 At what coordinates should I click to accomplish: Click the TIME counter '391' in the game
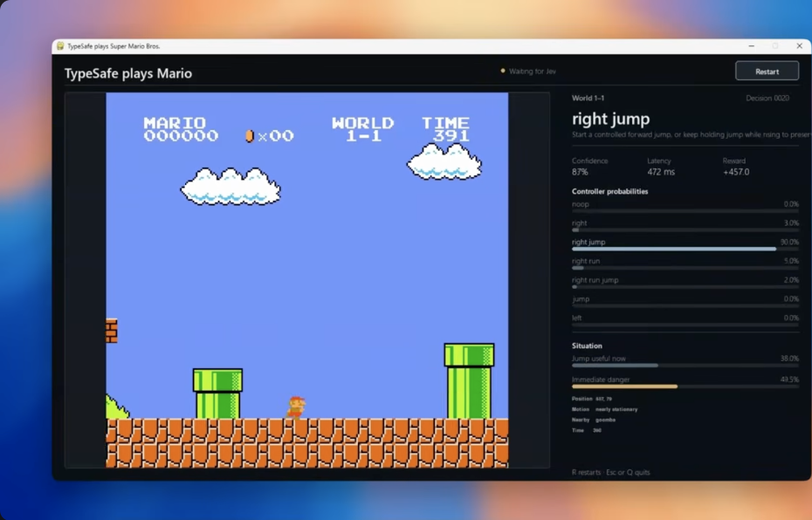[451, 136]
